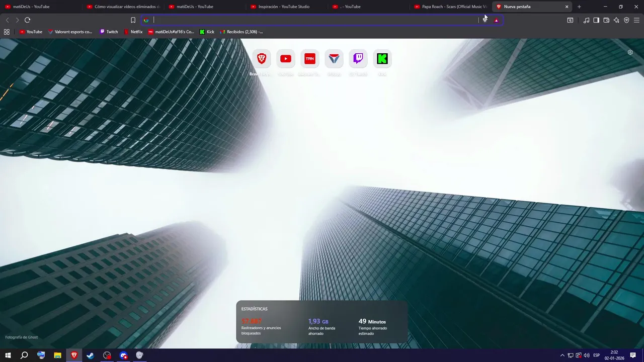Click the Brave icon in taskbar
The image size is (644, 362).
tap(74, 355)
